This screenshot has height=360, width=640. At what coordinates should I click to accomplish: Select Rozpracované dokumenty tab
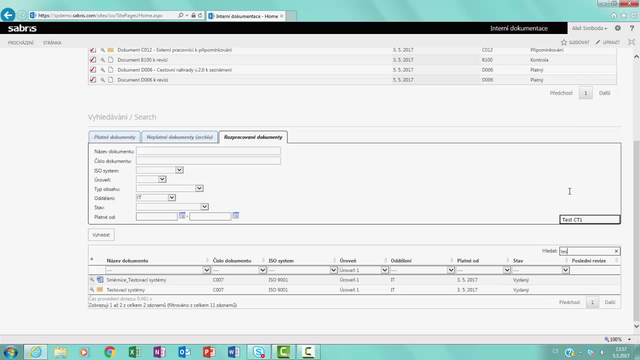pos(253,137)
